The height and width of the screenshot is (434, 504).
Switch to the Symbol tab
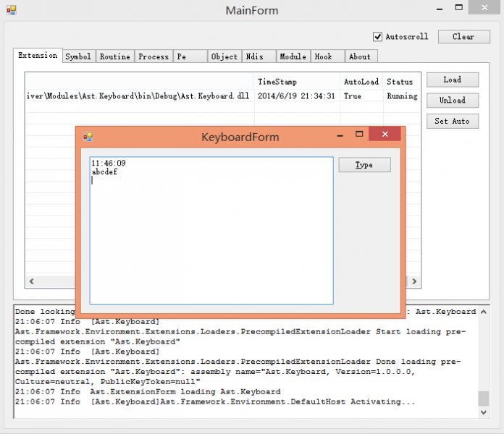(78, 56)
